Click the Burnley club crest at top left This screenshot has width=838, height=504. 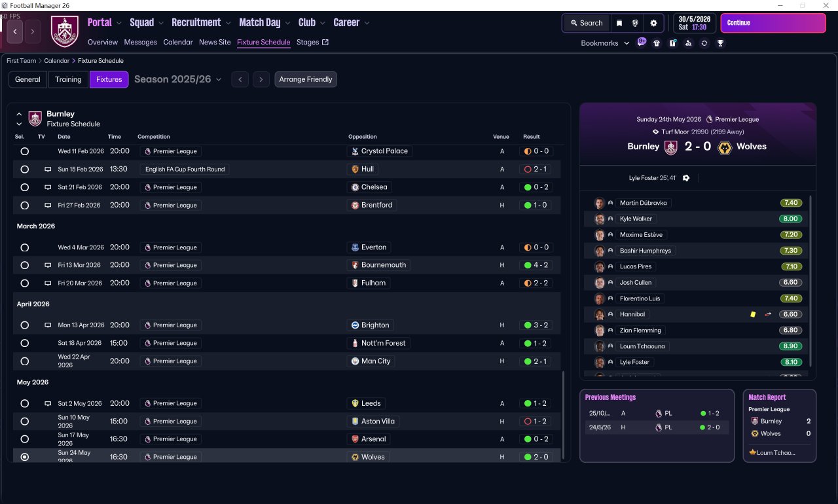pos(65,31)
